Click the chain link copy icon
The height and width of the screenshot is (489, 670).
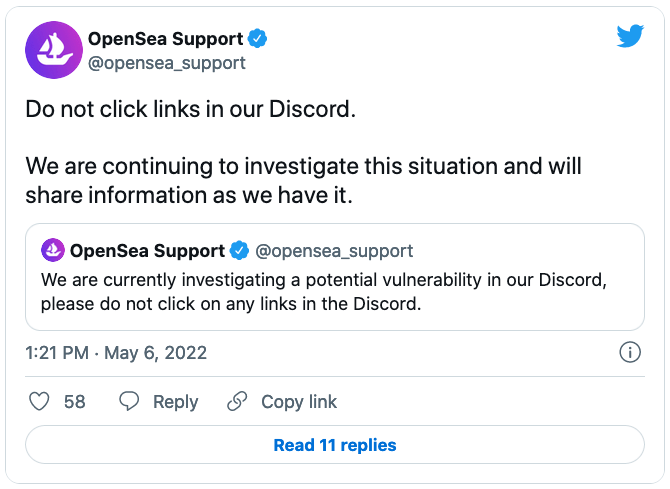(x=237, y=401)
